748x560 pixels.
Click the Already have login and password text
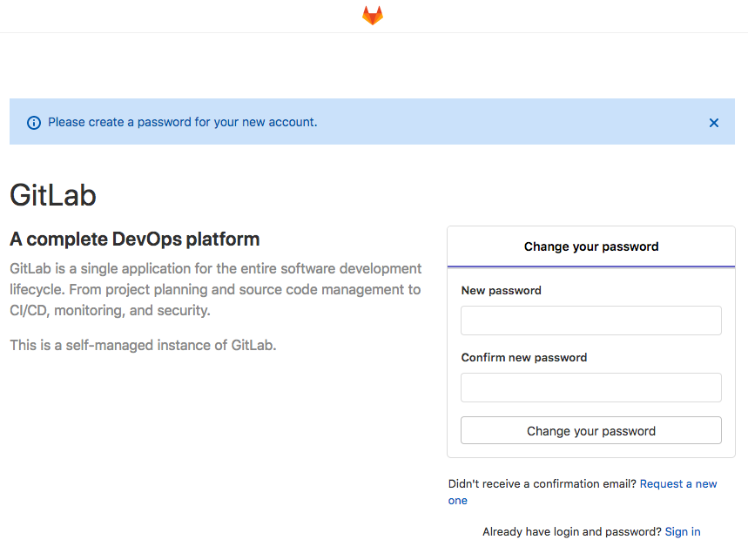pos(570,531)
